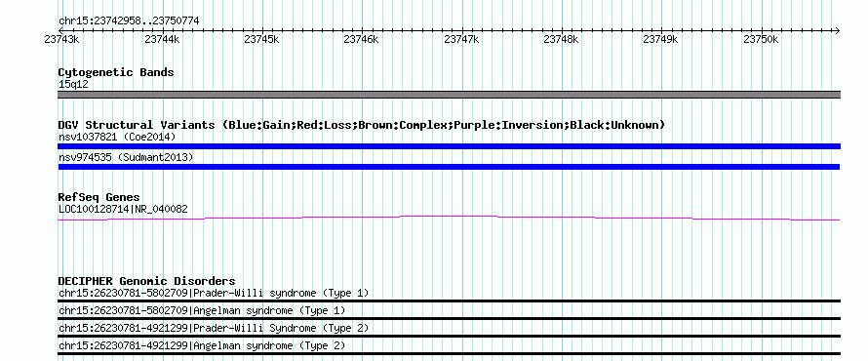Click the blue nsv1037821 gain bar
Image resolution: width=868 pixels, height=361 pixels.
coord(449,146)
